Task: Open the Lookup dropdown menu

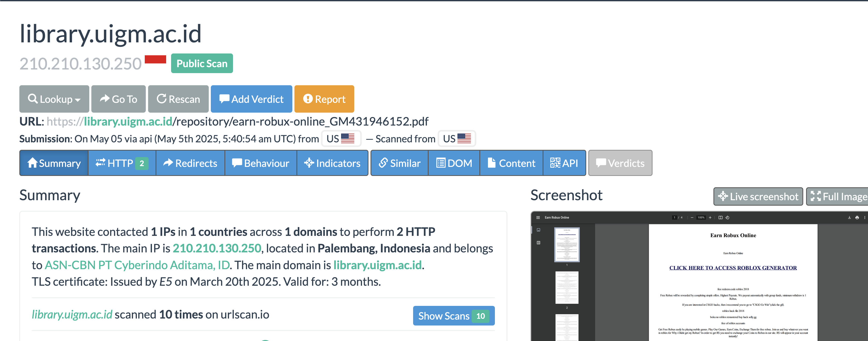Action: [54, 99]
